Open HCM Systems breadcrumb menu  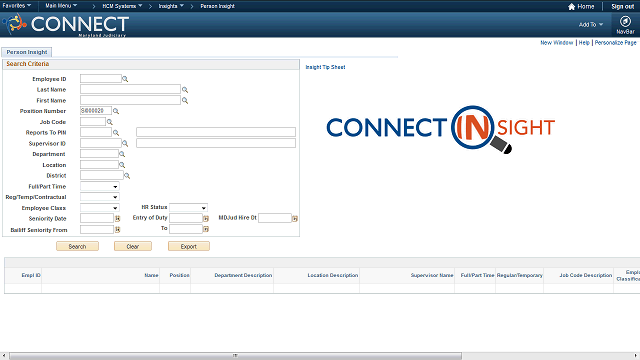click(122, 6)
